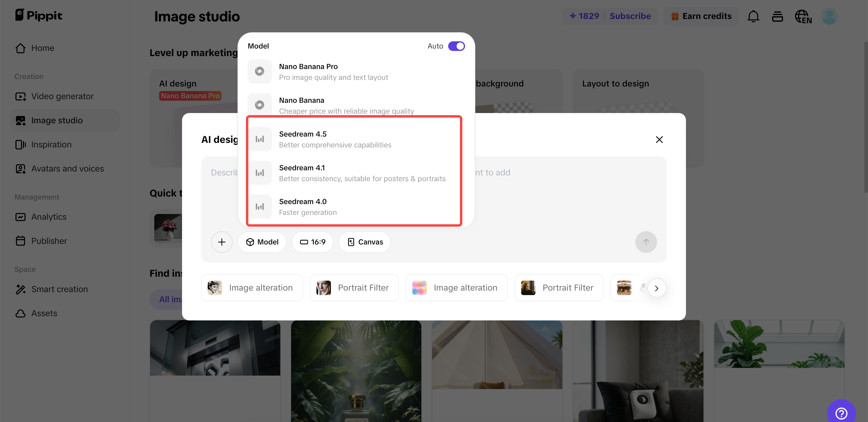This screenshot has width=868, height=422.
Task: Select the Seedream 4.5 model option
Action: tap(354, 139)
